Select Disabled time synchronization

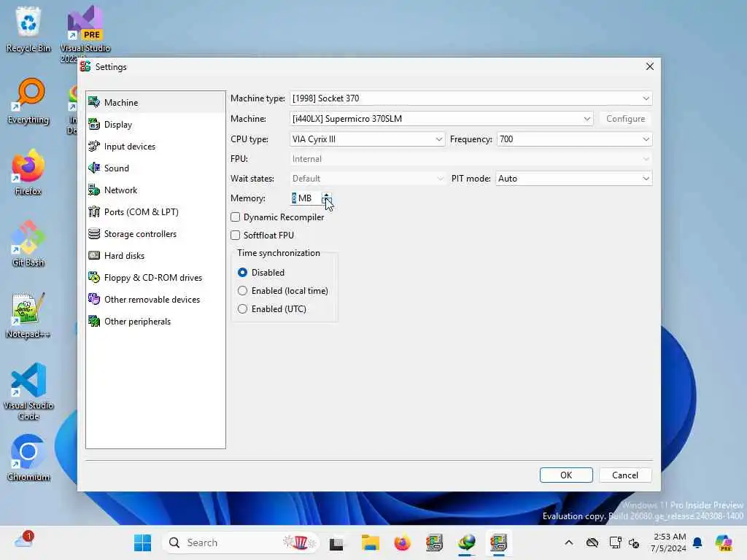pyautogui.click(x=242, y=273)
